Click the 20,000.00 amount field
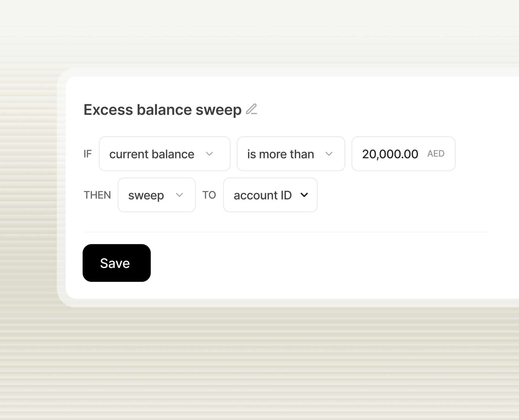Screen dimensions: 519x420 (390, 154)
